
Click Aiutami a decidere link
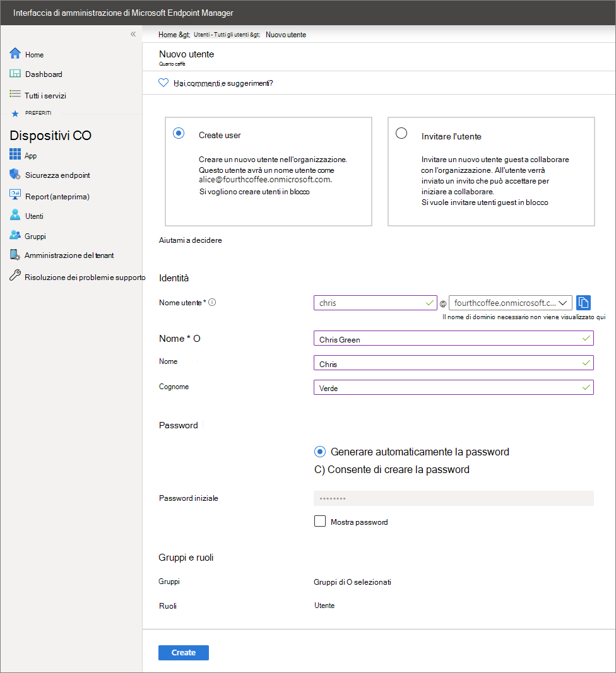pos(191,240)
